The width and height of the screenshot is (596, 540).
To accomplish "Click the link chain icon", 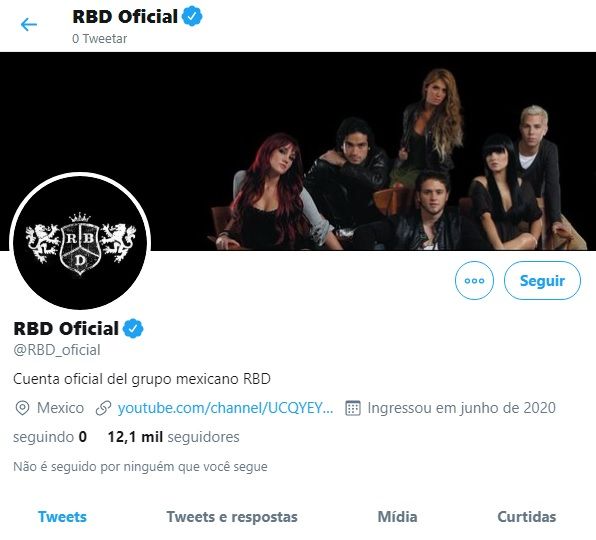I will point(103,408).
